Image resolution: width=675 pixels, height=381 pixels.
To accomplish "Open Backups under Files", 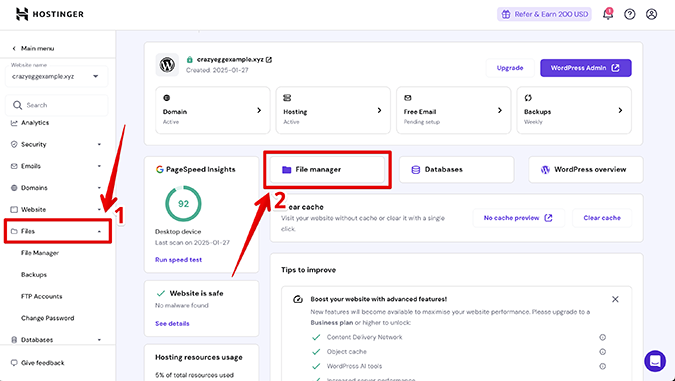I will click(x=34, y=275).
